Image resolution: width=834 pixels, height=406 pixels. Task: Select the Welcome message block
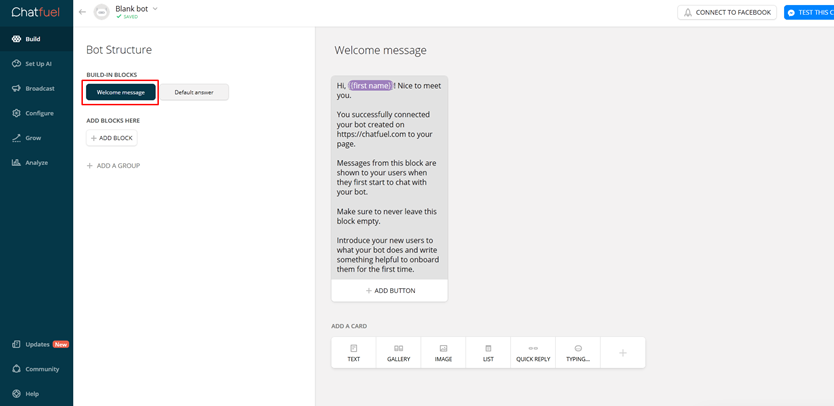point(121,93)
